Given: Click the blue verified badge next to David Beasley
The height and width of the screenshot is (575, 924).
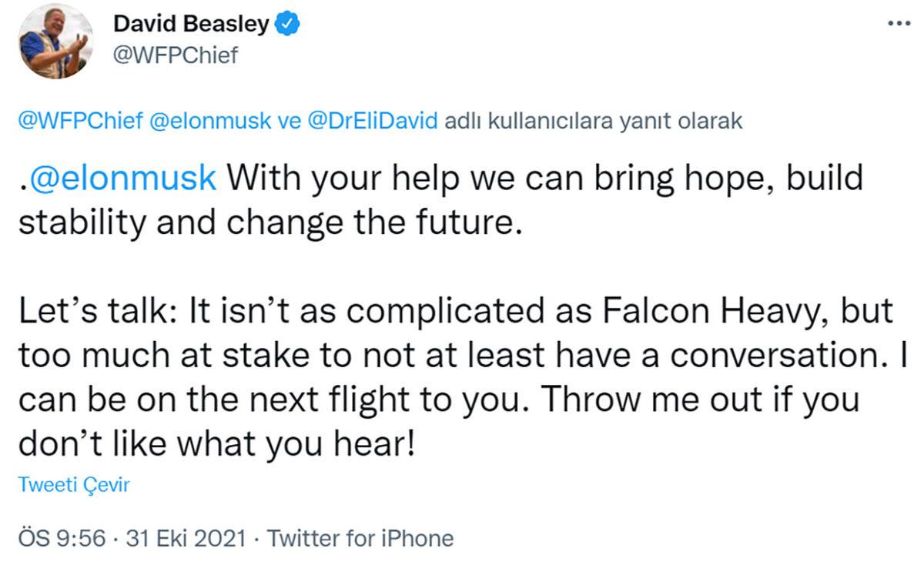Looking at the screenshot, I should [288, 22].
